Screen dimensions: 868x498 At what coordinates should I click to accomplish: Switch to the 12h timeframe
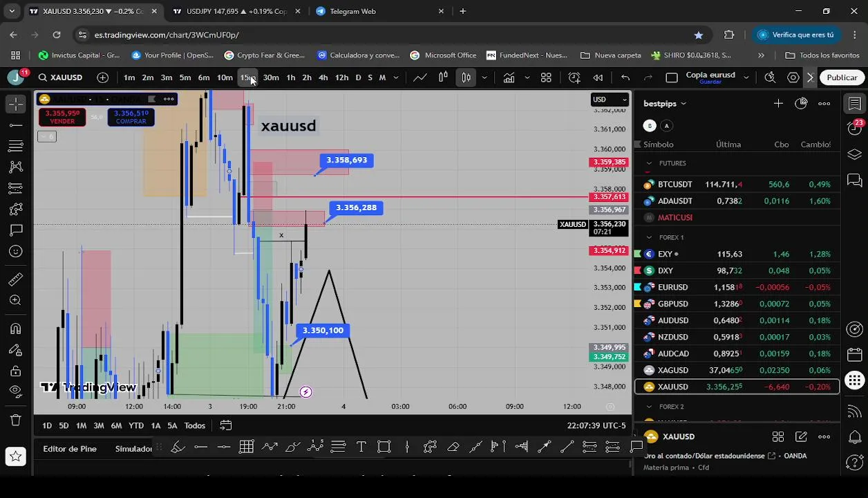coord(341,77)
